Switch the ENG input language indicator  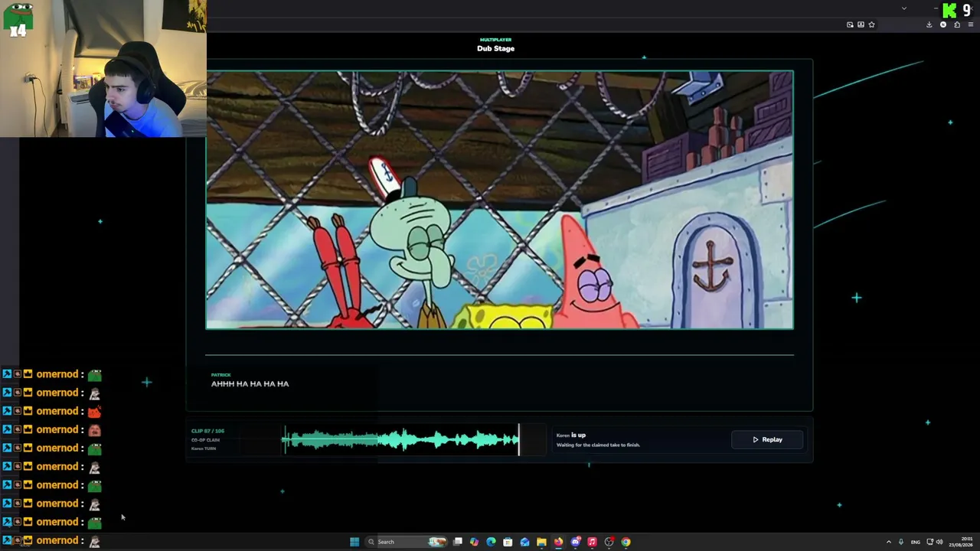click(915, 542)
